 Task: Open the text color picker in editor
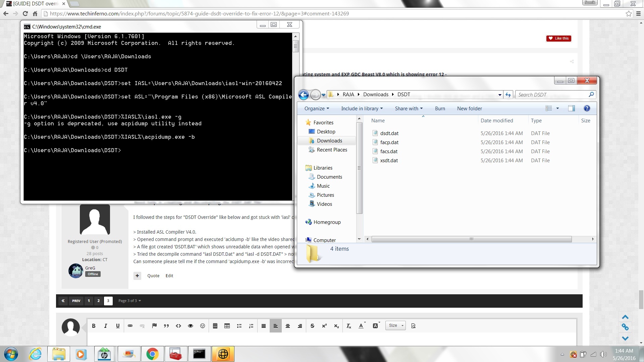click(362, 326)
